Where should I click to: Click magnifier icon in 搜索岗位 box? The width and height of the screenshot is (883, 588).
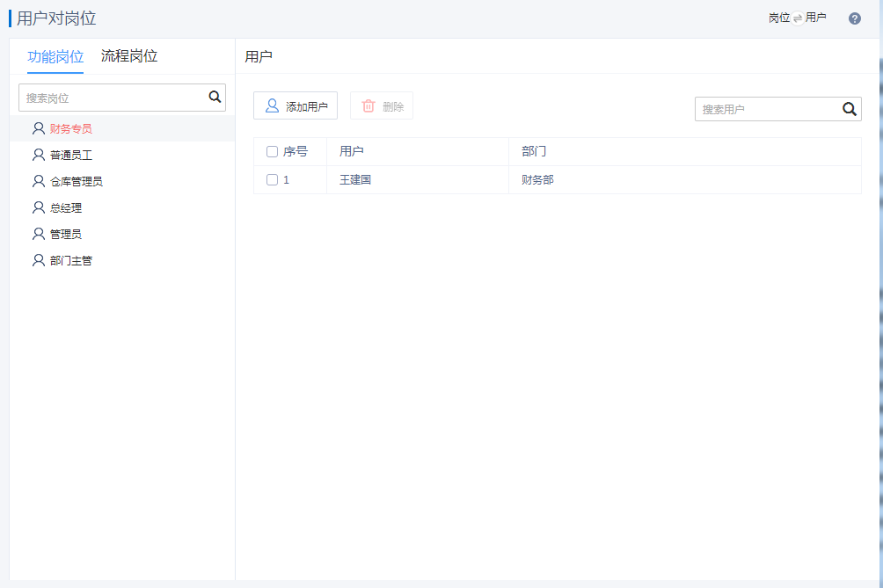pos(215,98)
